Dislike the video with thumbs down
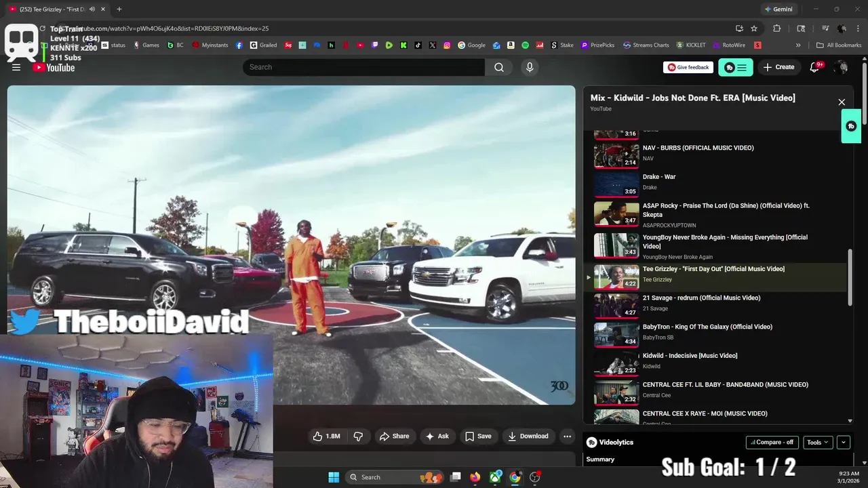Viewport: 868px width, 488px height. pyautogui.click(x=358, y=436)
